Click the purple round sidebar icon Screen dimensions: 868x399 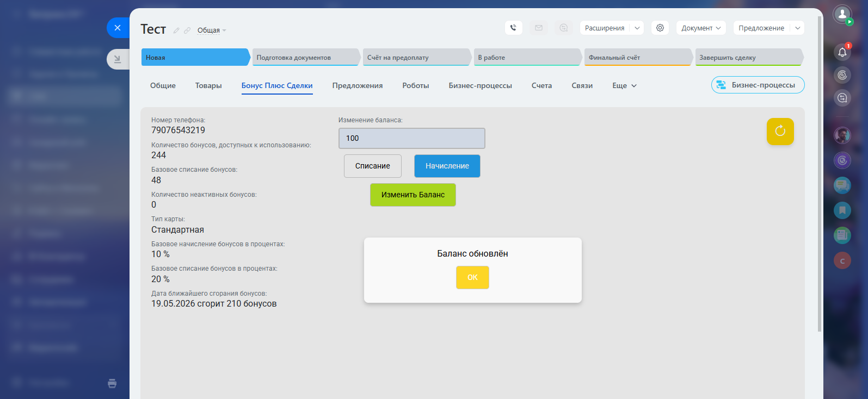pyautogui.click(x=842, y=160)
